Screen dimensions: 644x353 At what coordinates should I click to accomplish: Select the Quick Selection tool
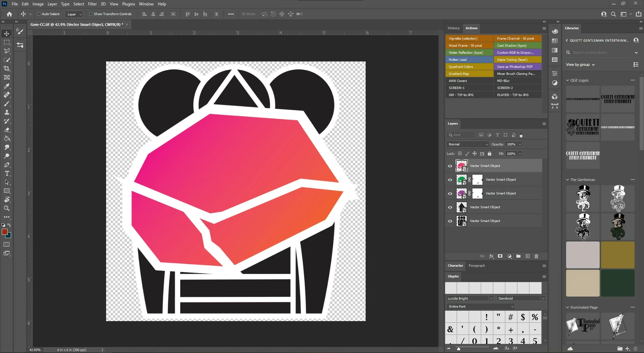[x=7, y=60]
